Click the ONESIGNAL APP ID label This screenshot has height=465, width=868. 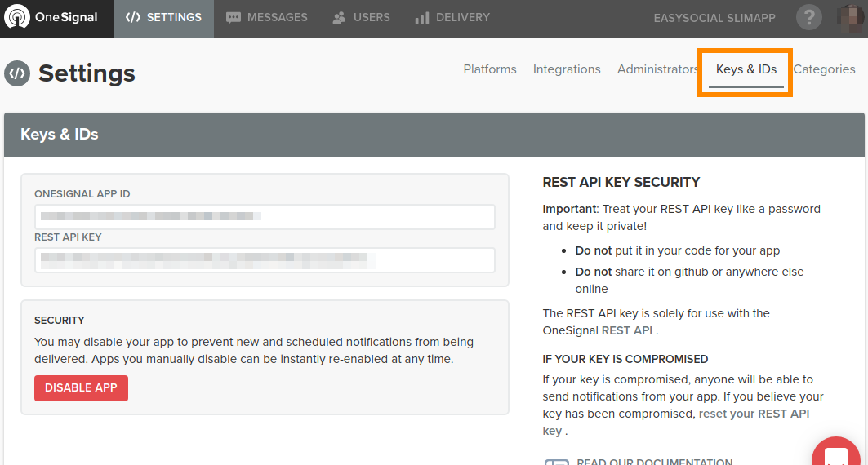tap(82, 193)
